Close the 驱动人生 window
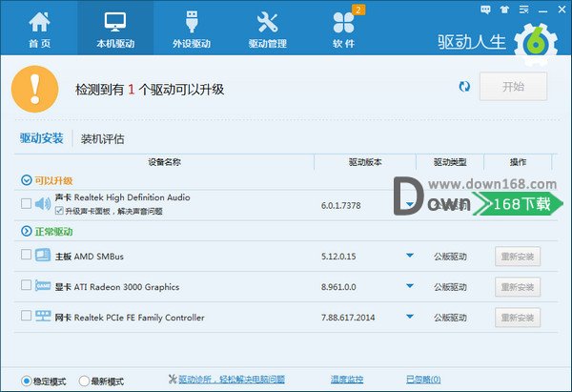The width and height of the screenshot is (572, 392). [562, 10]
